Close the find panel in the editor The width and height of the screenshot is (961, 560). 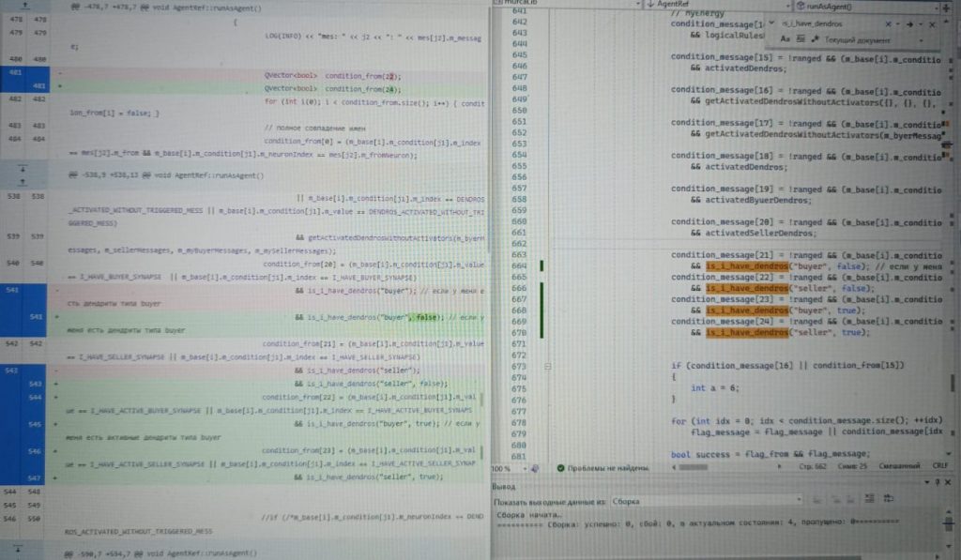(x=932, y=24)
